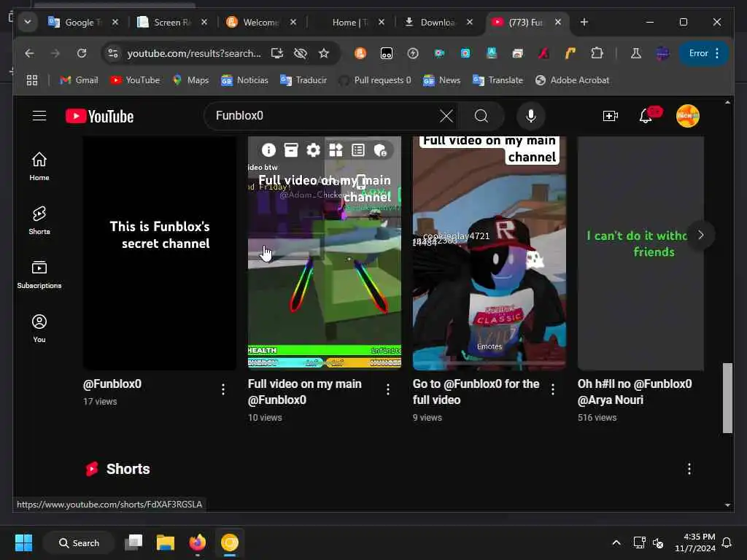Open Windows Start menu
747x560 pixels.
tap(24, 542)
